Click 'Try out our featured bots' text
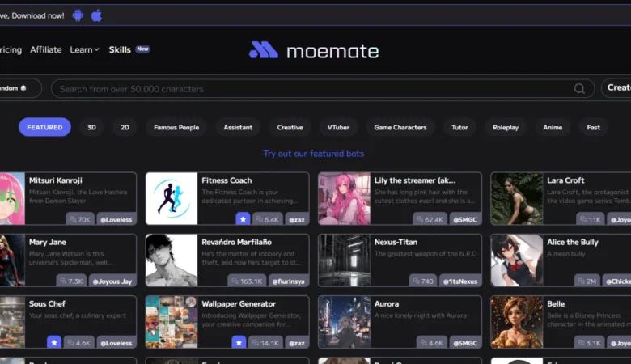The width and height of the screenshot is (631, 364). [314, 154]
